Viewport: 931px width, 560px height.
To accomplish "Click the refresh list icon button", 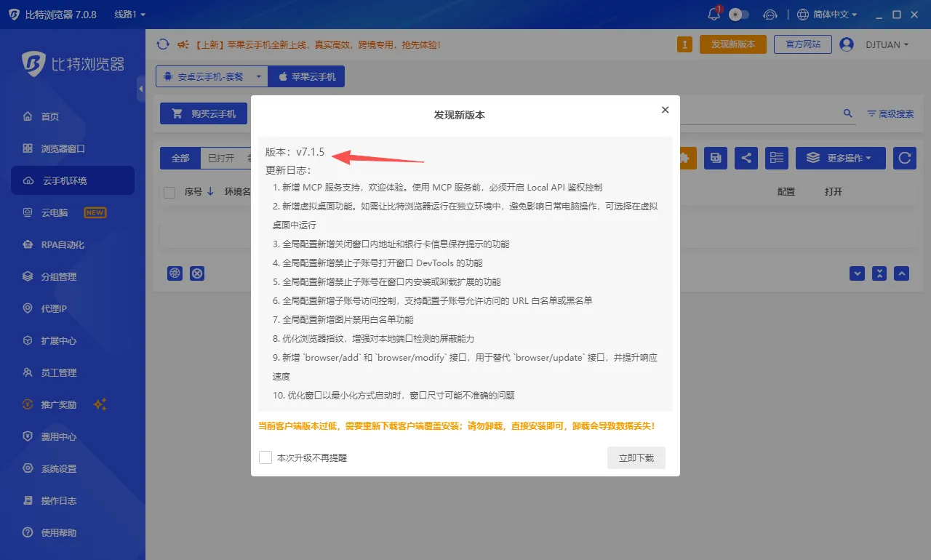I will pos(904,158).
